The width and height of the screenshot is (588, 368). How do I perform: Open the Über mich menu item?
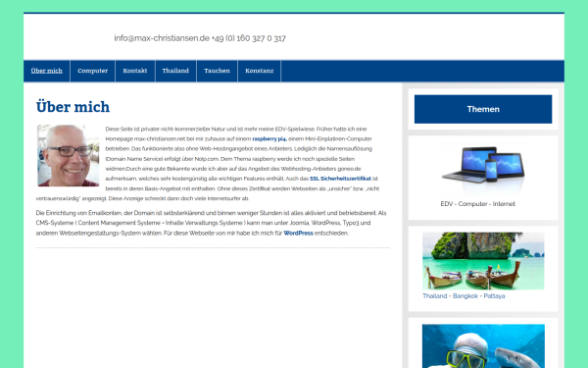[x=47, y=71]
